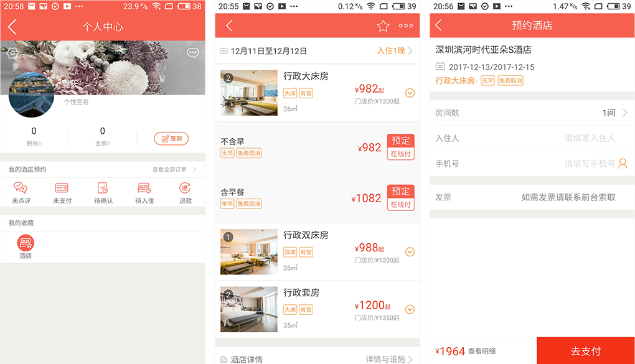
Task: Favorite the hotel with star icon
Action: [383, 26]
